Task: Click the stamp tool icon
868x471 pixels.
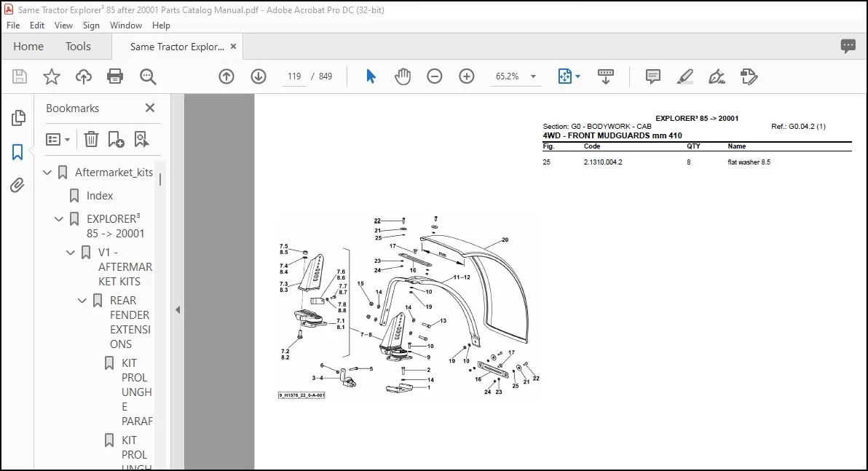Action: 749,76
